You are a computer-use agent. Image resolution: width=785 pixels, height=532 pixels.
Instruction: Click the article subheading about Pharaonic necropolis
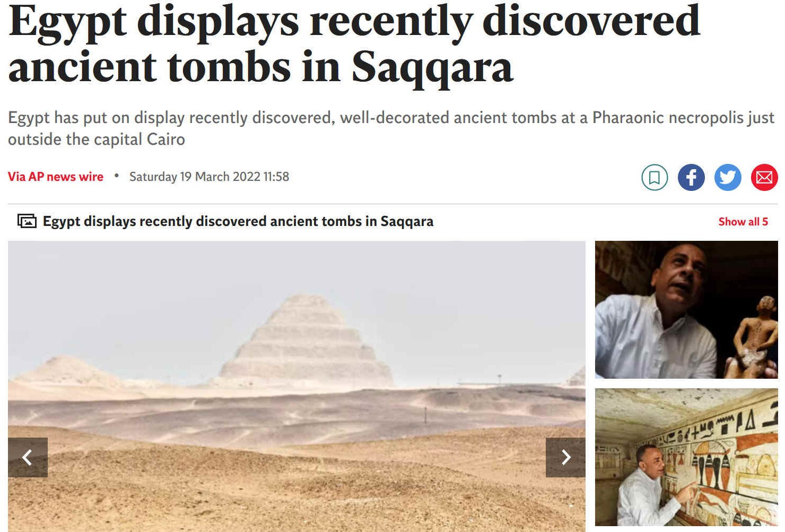click(x=391, y=128)
